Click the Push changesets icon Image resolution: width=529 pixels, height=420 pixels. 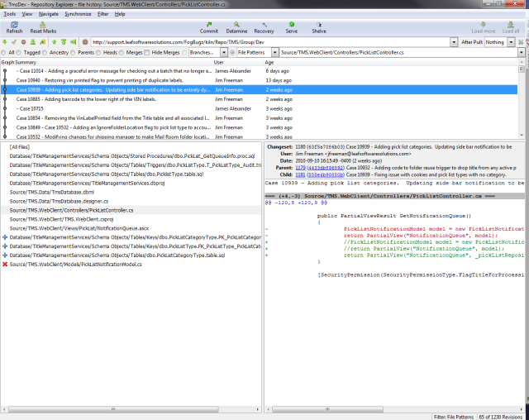pos(64,42)
